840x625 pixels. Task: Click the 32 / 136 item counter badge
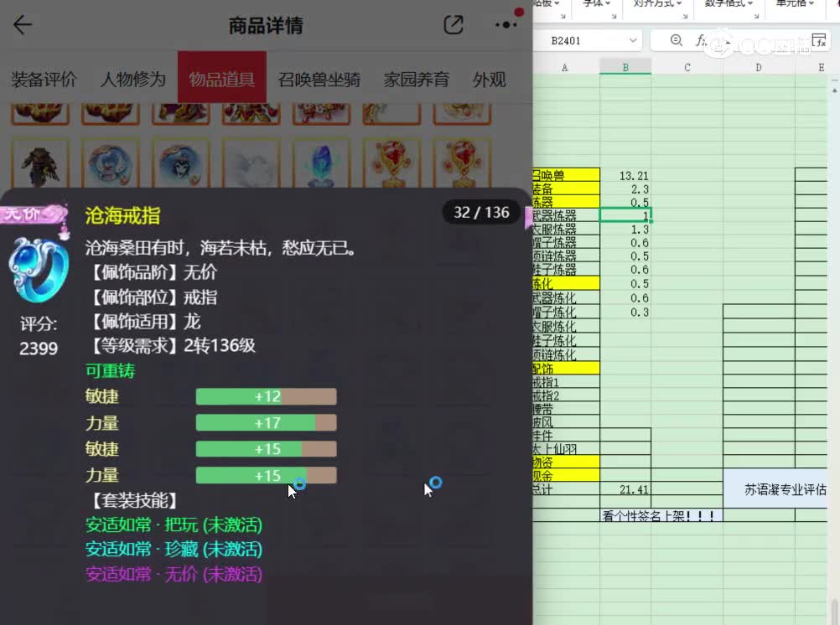tap(481, 213)
